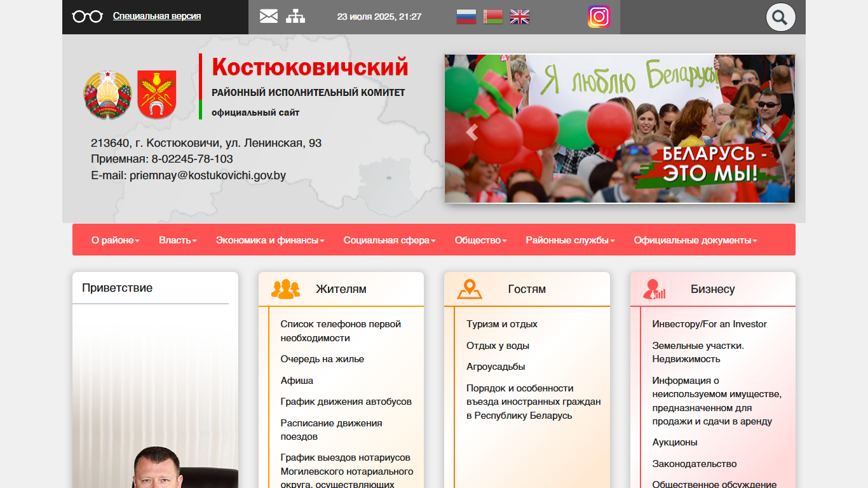Click the map pin Гостям icon
This screenshot has height=488, width=868.
(x=470, y=289)
